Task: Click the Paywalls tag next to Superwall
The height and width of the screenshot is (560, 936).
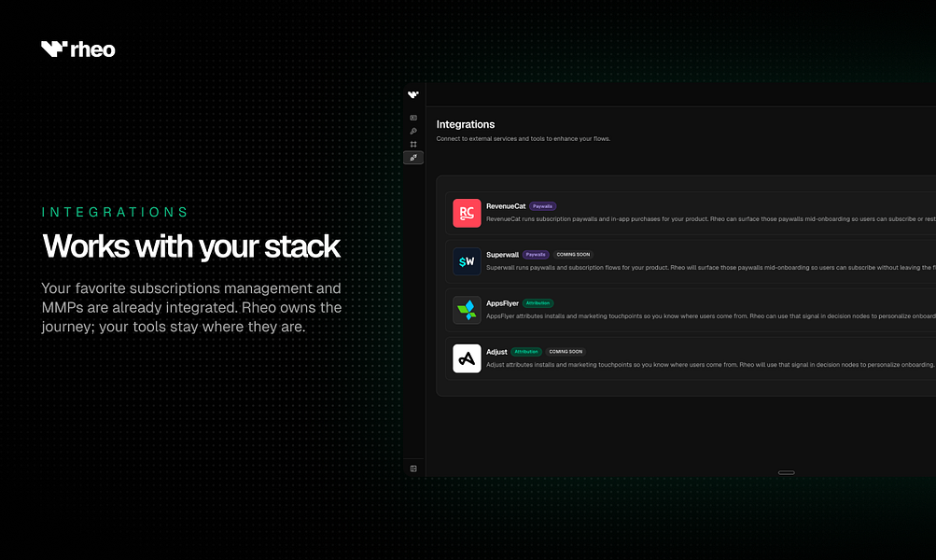Action: point(536,254)
